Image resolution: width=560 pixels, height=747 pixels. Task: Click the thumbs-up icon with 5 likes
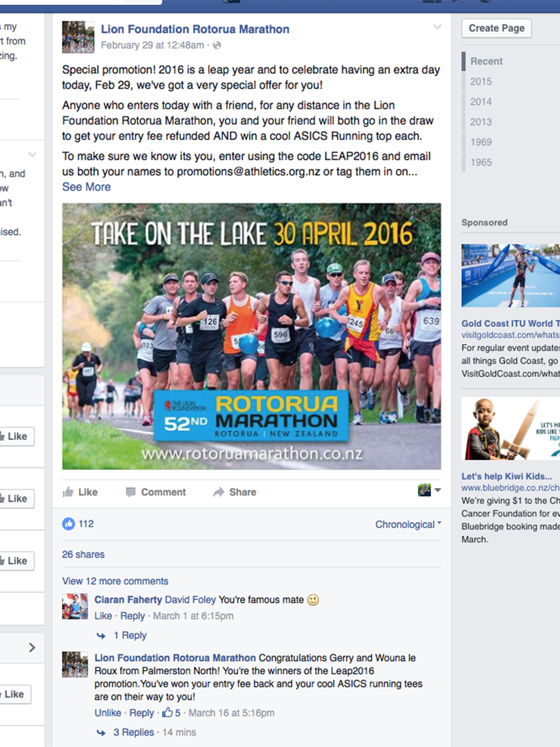[167, 713]
